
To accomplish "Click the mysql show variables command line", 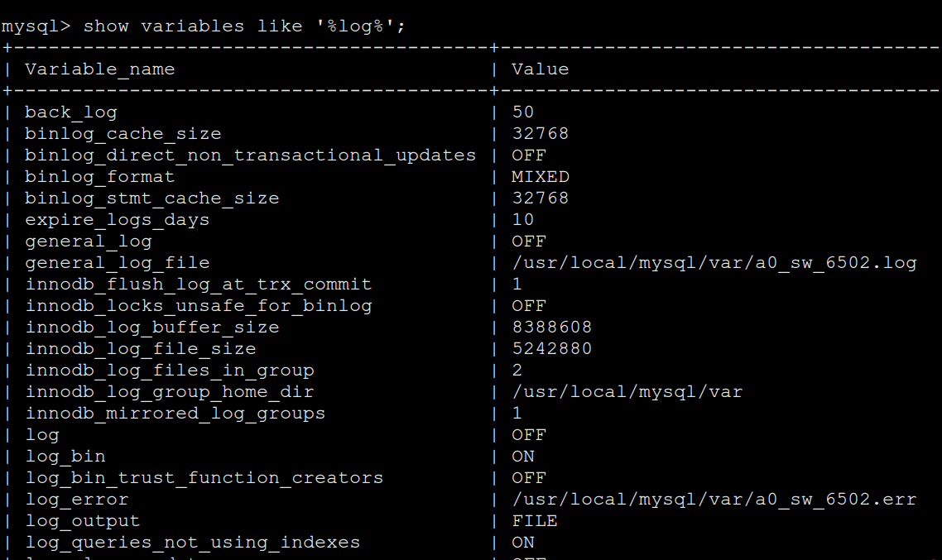I will (x=204, y=26).
